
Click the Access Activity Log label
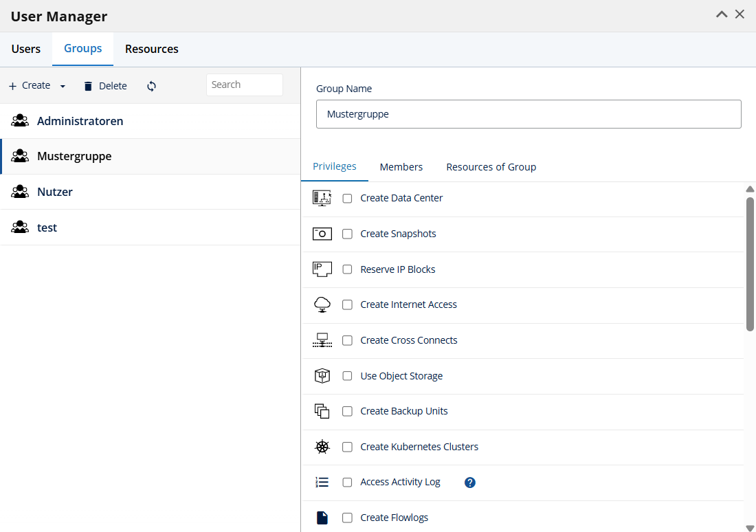pos(400,483)
